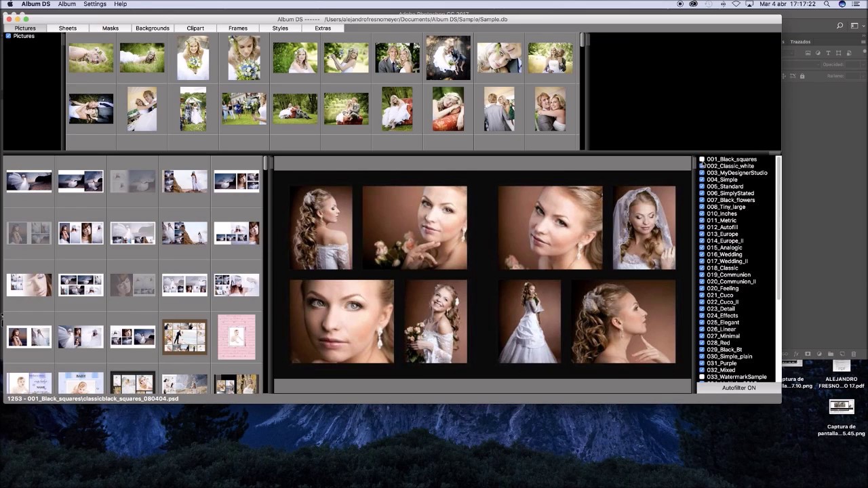Open the Settings menu
The width and height of the screenshot is (868, 488).
point(94,4)
